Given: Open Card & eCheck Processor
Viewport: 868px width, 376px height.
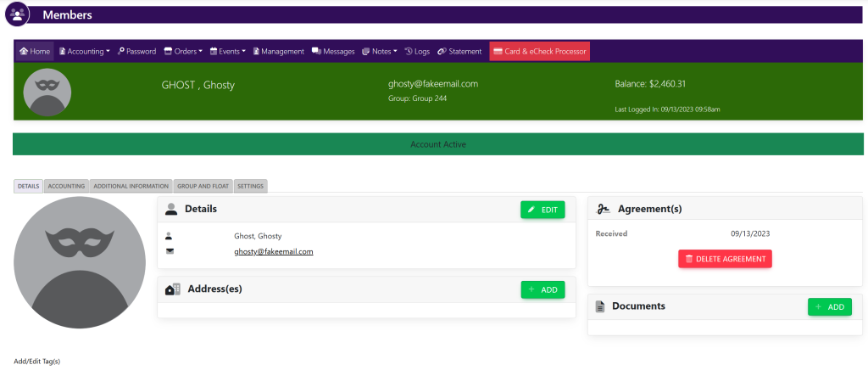Looking at the screenshot, I should point(539,51).
